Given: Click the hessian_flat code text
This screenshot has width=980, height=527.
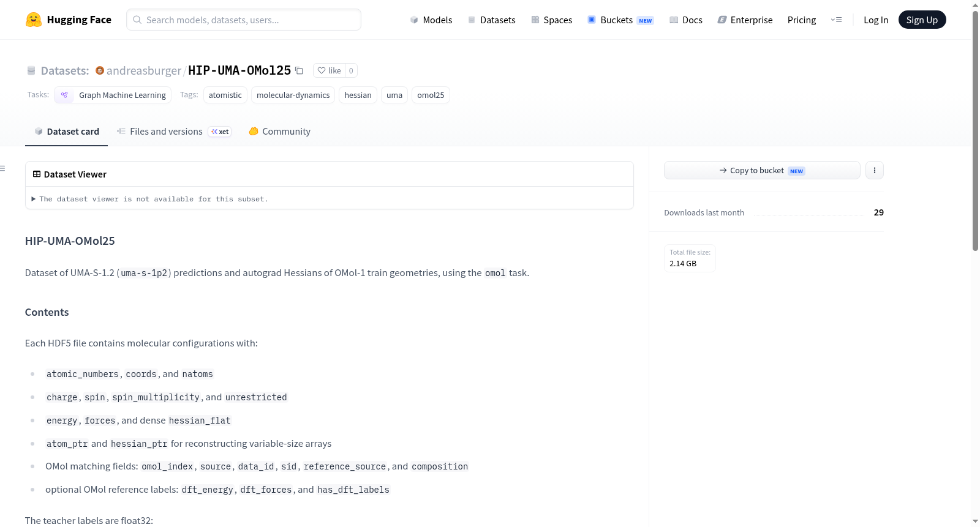Looking at the screenshot, I should pos(200,420).
